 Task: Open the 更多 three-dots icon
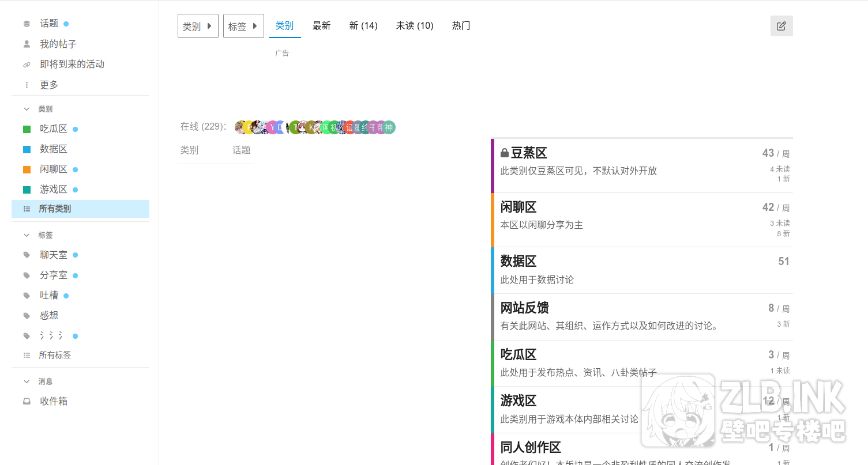pyautogui.click(x=27, y=85)
